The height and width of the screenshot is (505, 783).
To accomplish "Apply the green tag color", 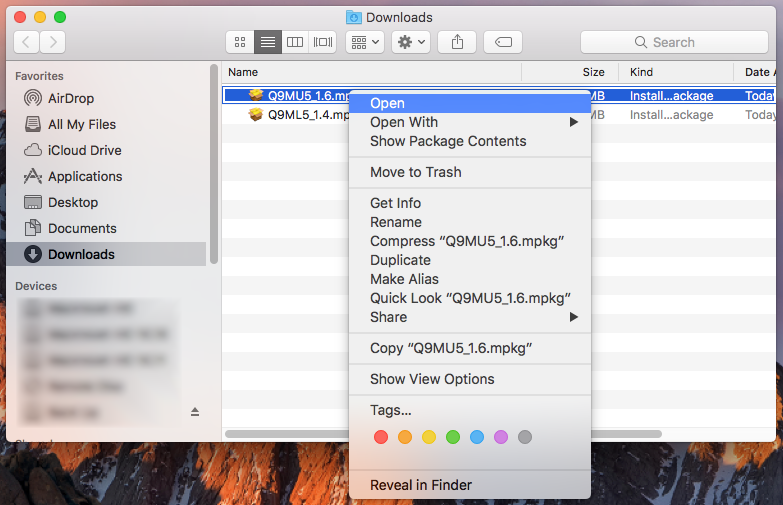I will pyautogui.click(x=453, y=437).
